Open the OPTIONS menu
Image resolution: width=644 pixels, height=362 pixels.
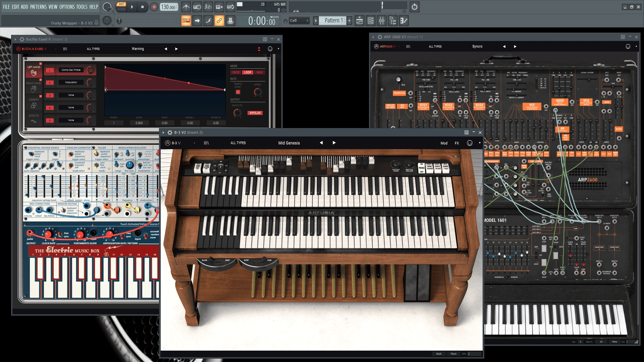click(67, 7)
